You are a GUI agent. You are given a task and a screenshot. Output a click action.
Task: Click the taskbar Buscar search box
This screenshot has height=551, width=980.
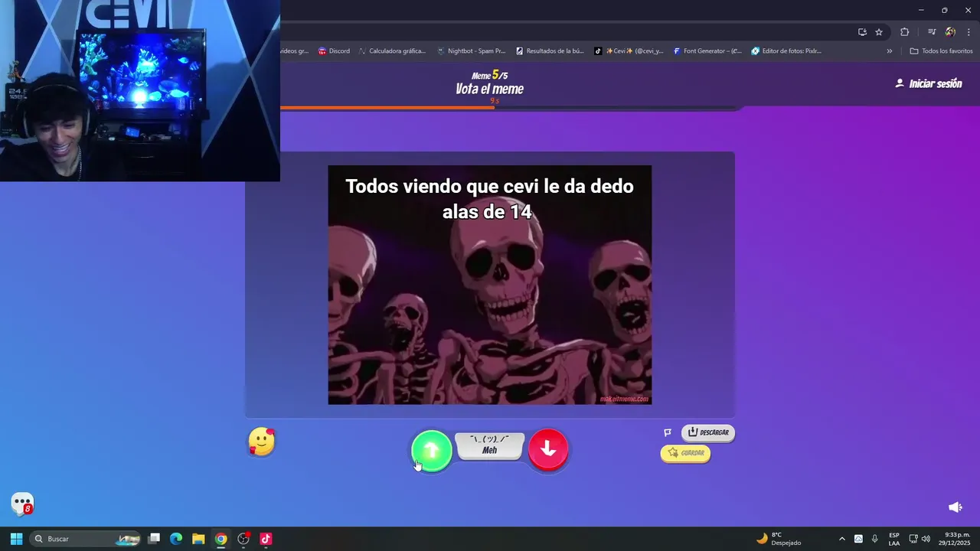click(x=86, y=539)
